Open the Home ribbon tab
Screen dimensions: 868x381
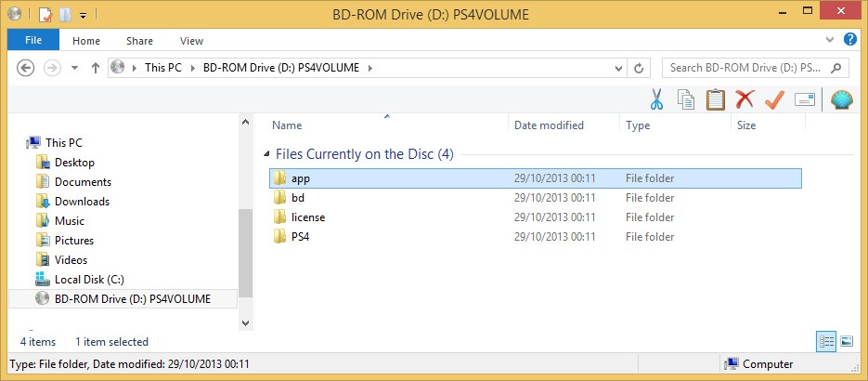click(86, 41)
